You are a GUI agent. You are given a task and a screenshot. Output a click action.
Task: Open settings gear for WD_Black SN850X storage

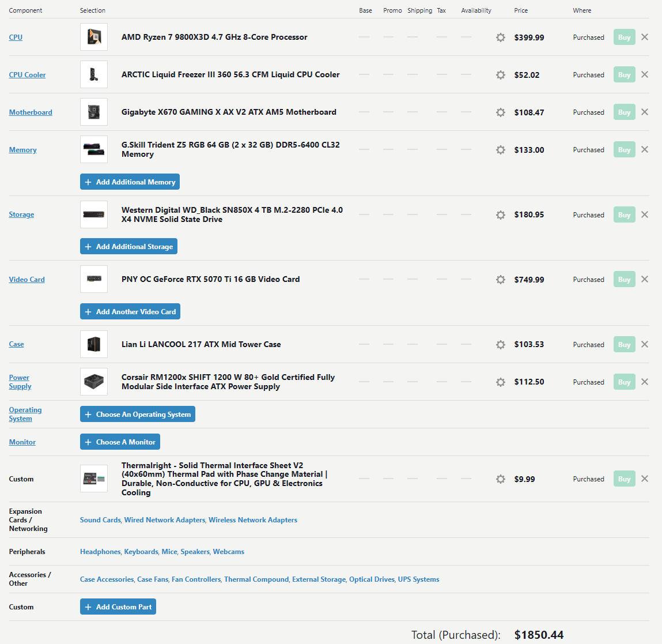(500, 214)
